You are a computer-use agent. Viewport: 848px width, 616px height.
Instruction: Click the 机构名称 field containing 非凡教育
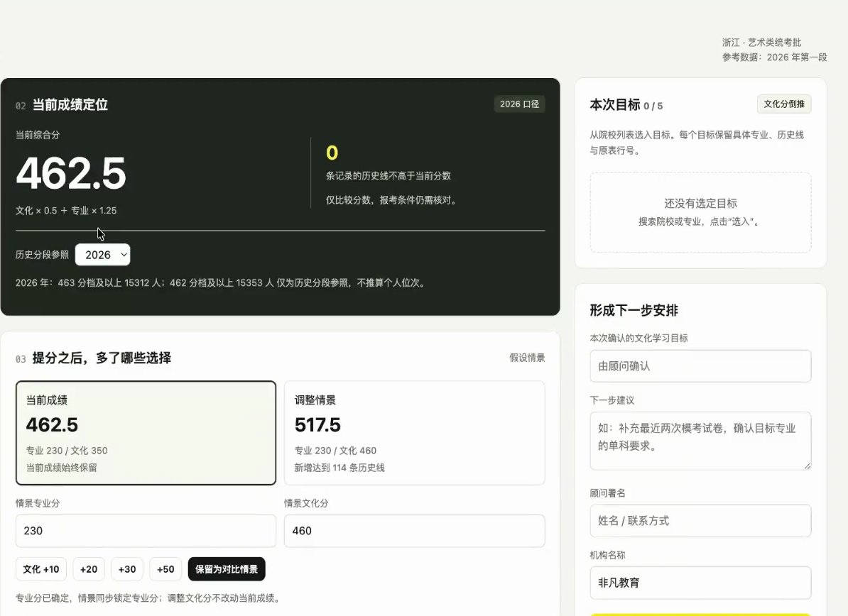point(700,583)
